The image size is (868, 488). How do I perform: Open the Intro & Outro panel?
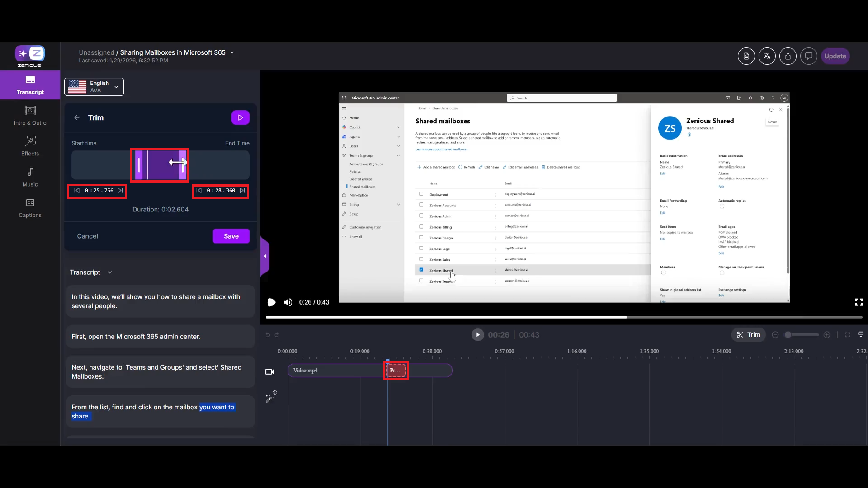(x=30, y=116)
